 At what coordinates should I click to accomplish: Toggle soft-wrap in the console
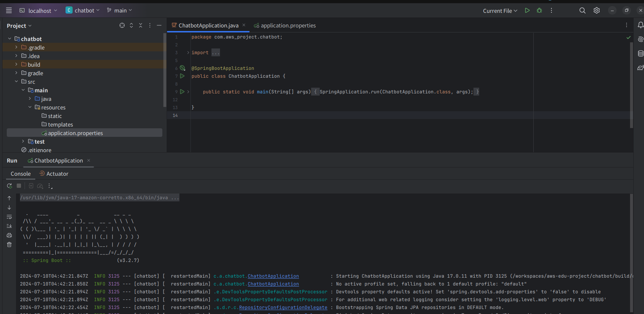[x=9, y=217]
